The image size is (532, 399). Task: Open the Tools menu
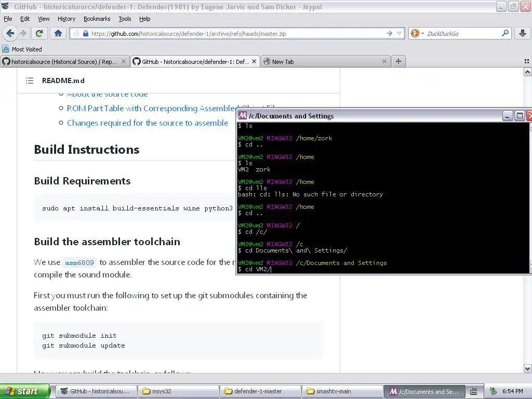pos(125,19)
